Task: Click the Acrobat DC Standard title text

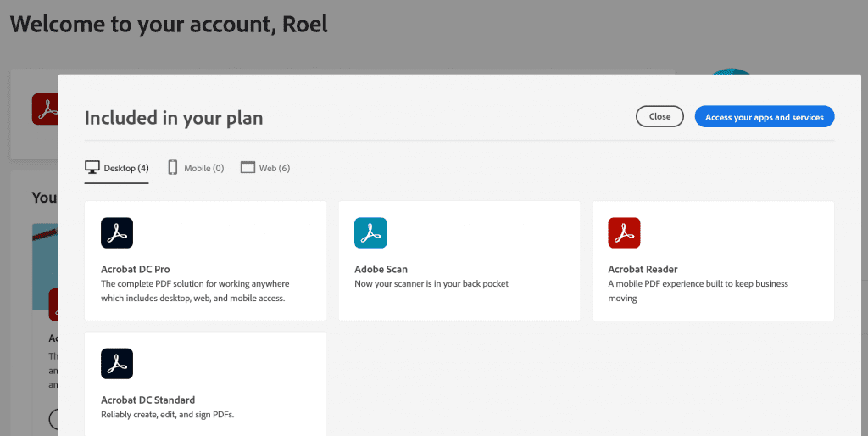Action: tap(147, 400)
